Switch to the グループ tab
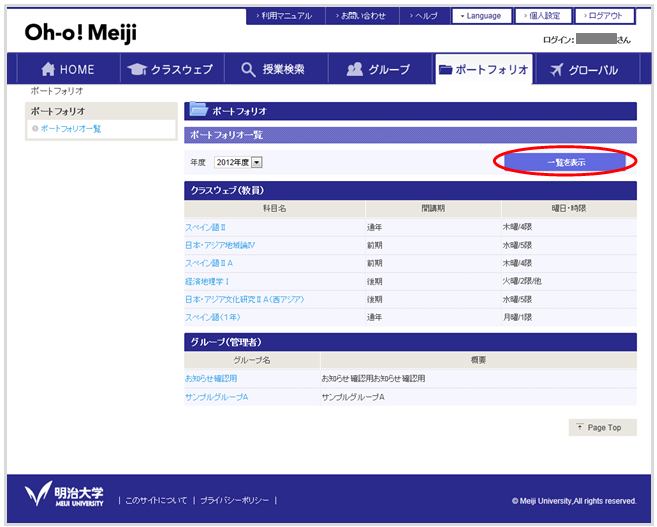 (x=380, y=69)
